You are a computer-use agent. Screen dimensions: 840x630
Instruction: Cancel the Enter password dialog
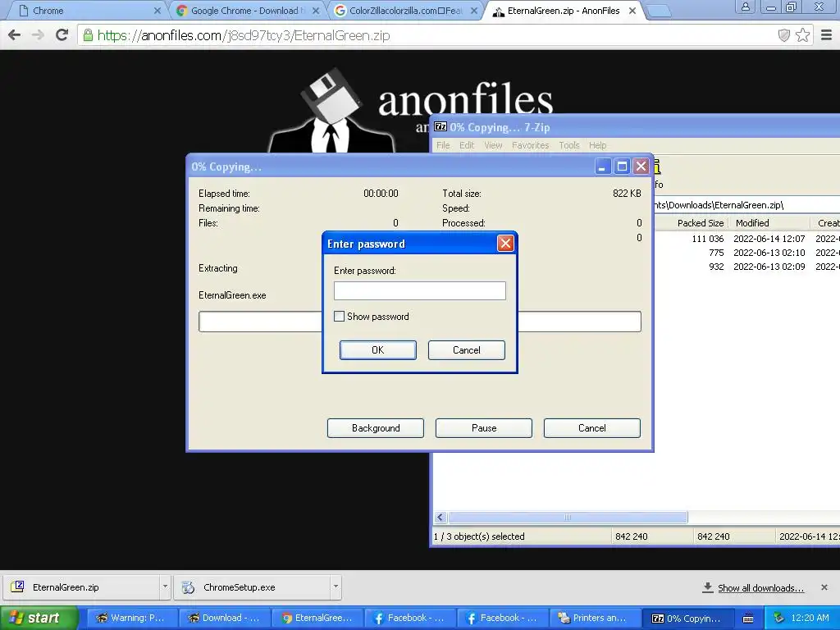[466, 349]
